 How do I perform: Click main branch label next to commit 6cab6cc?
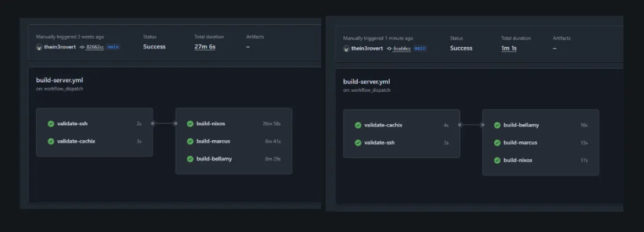420,48
